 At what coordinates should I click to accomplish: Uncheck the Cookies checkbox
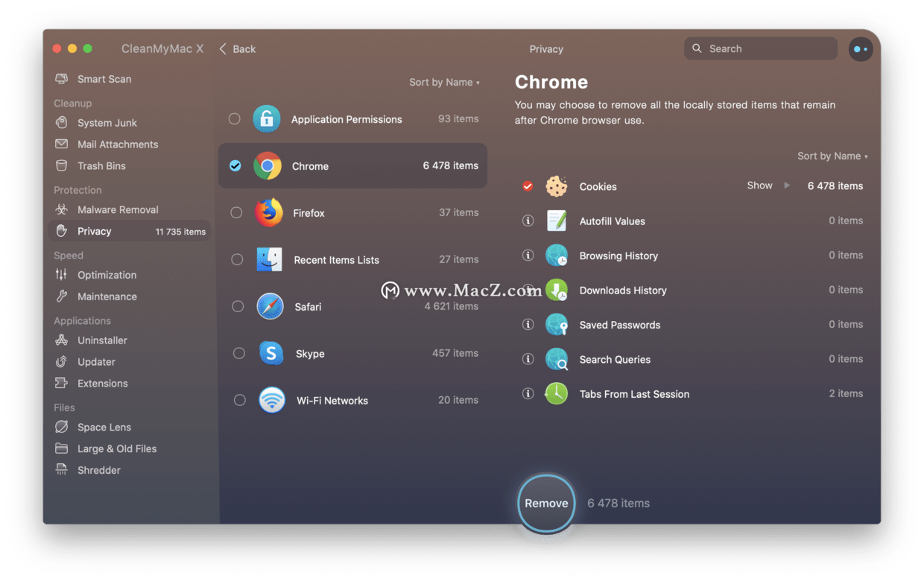pos(528,186)
